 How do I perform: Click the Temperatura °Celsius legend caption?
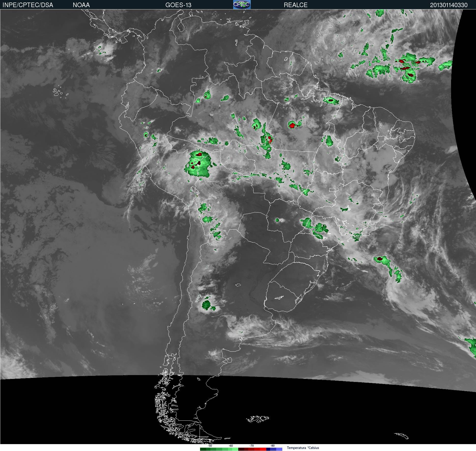303,448
